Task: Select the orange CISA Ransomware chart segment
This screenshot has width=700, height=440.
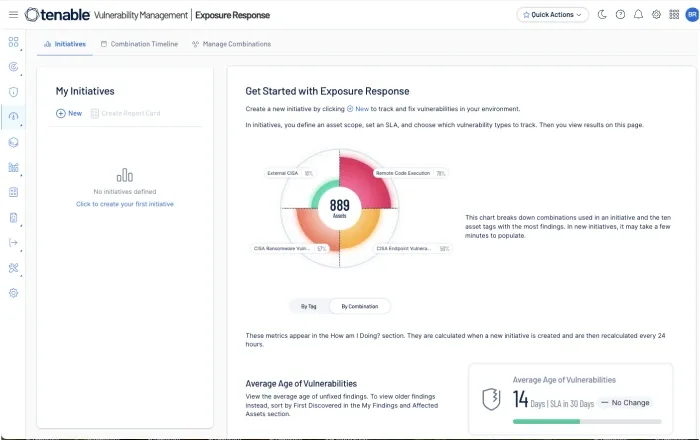Action: pos(317,231)
